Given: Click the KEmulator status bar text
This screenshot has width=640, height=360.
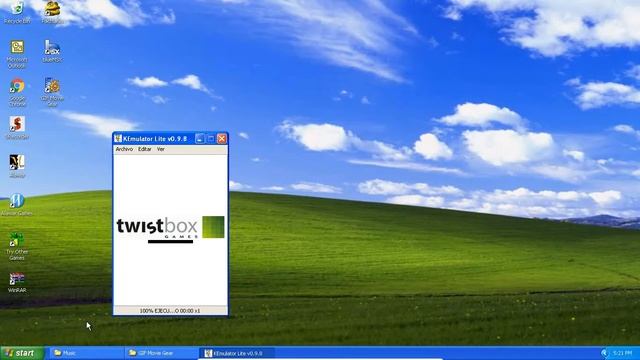Looking at the screenshot, I should tap(170, 311).
